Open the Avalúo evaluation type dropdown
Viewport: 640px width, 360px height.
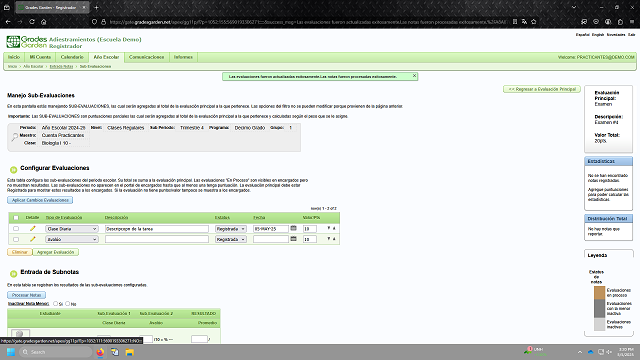point(71,239)
